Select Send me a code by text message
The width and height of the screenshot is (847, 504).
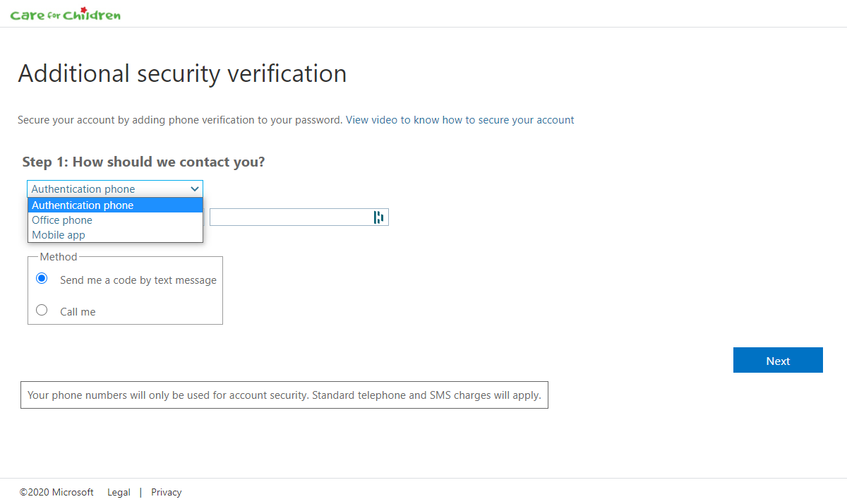click(x=42, y=278)
